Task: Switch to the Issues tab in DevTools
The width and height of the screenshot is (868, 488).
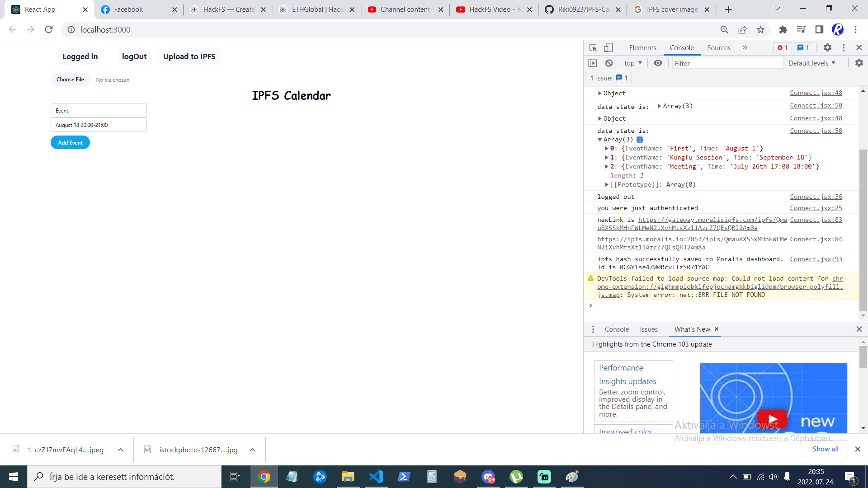Action: (649, 329)
